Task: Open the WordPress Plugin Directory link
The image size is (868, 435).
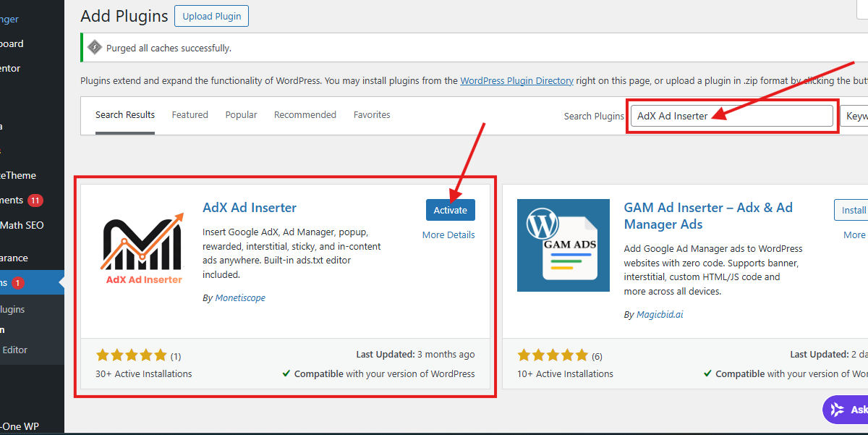Action: [516, 81]
